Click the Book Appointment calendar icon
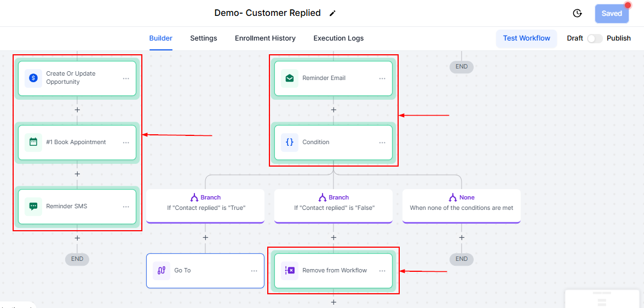The height and width of the screenshot is (308, 644). point(33,142)
